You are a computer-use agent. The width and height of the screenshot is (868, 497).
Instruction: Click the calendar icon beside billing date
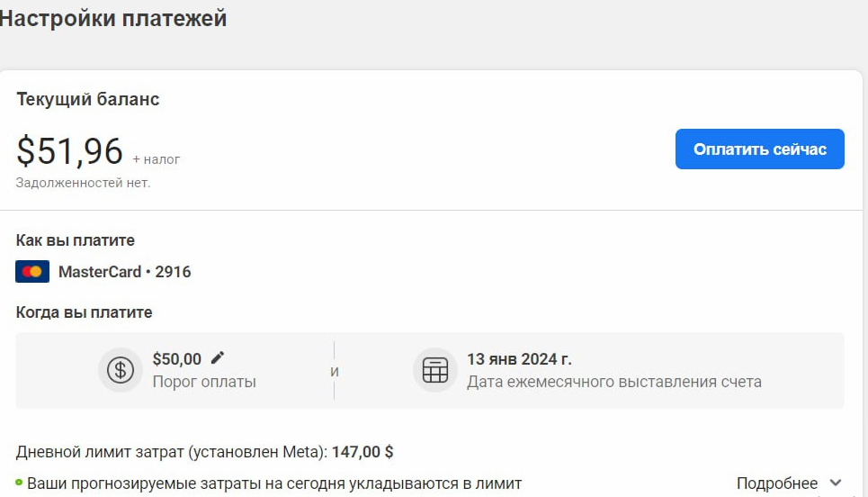(x=435, y=369)
